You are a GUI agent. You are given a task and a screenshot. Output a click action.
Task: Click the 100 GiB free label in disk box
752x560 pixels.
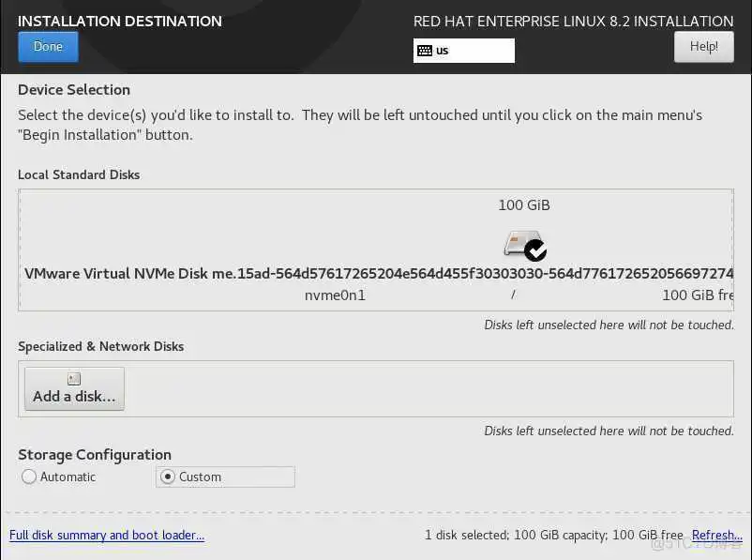[698, 295]
